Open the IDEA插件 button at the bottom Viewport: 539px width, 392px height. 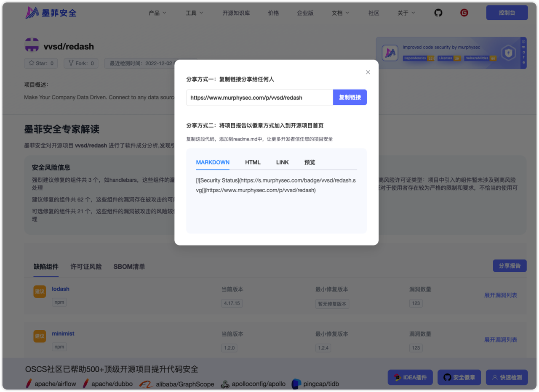(410, 377)
